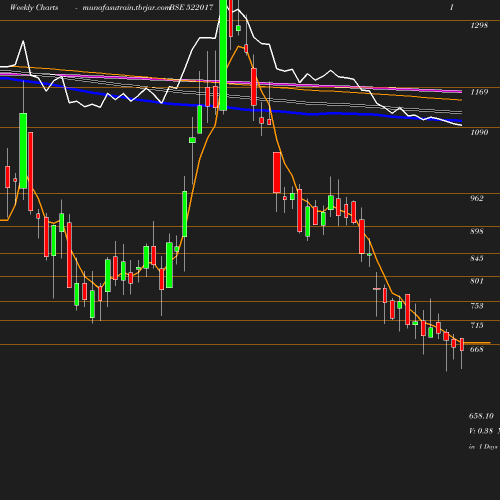Click the 668 price level label
The image size is (500, 500).
pyautogui.click(x=477, y=349)
